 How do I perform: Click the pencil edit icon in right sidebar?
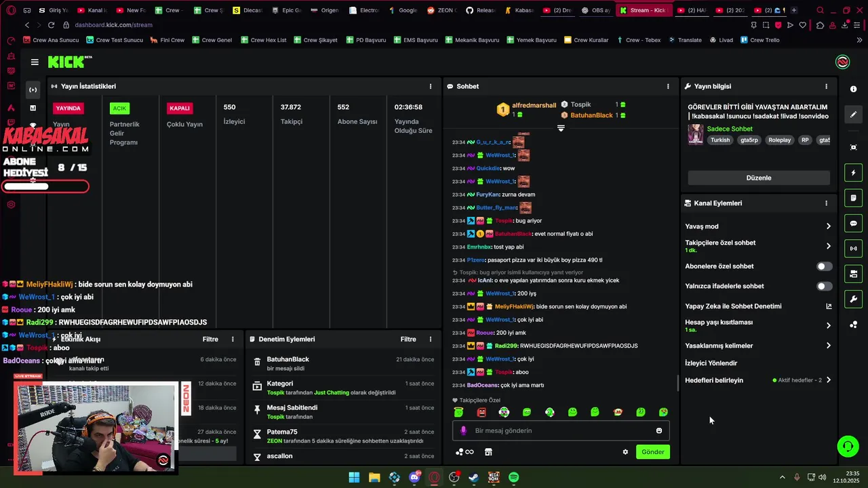click(853, 115)
